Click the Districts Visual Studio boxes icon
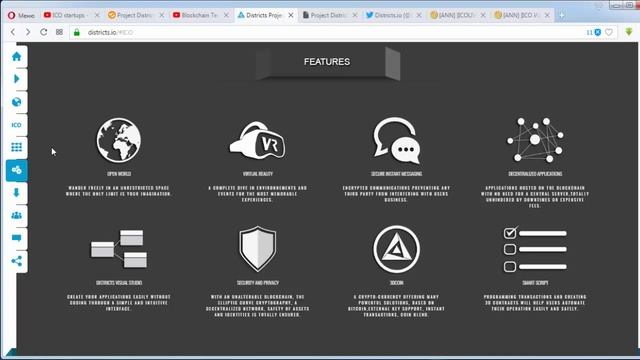 pyautogui.click(x=119, y=249)
